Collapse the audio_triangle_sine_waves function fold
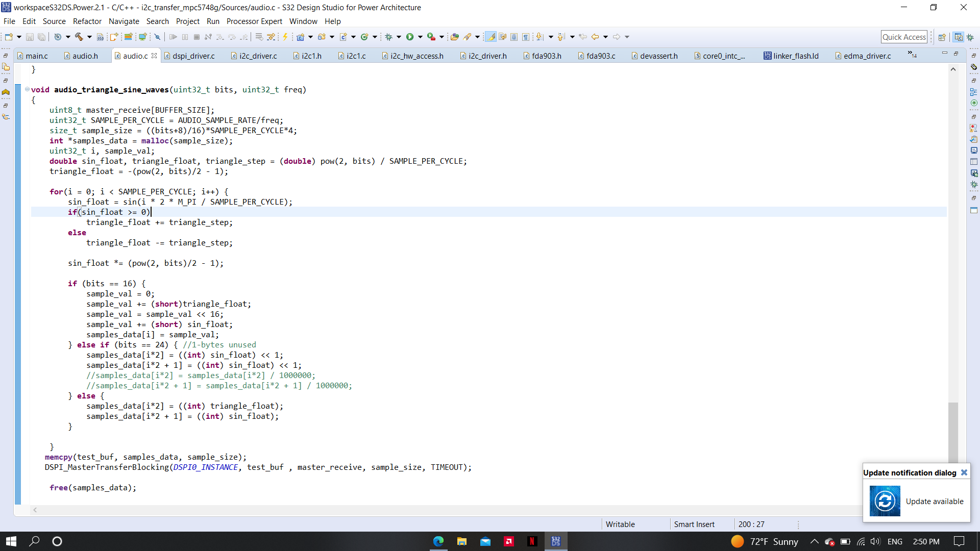This screenshot has width=980, height=551. 27,89
